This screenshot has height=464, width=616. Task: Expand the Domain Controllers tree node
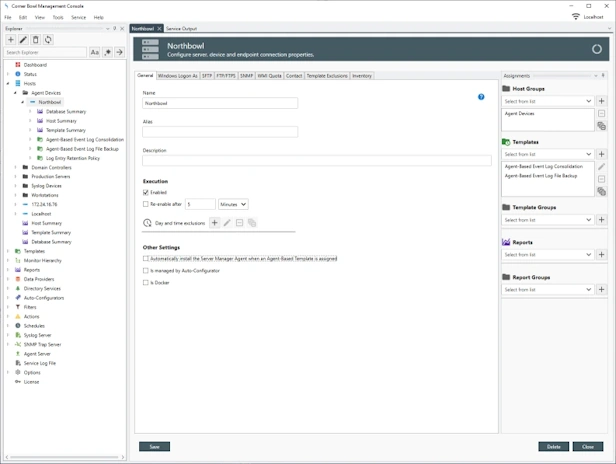click(15, 167)
